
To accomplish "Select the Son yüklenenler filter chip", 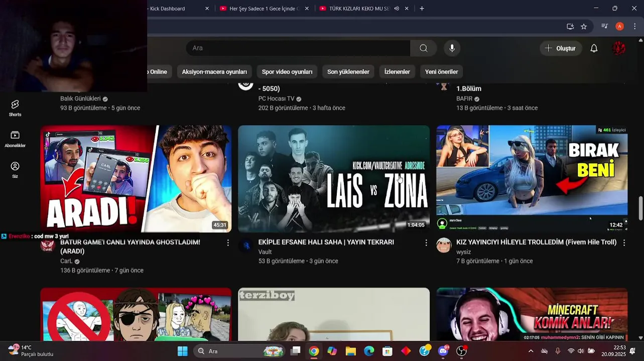I will point(348,72).
